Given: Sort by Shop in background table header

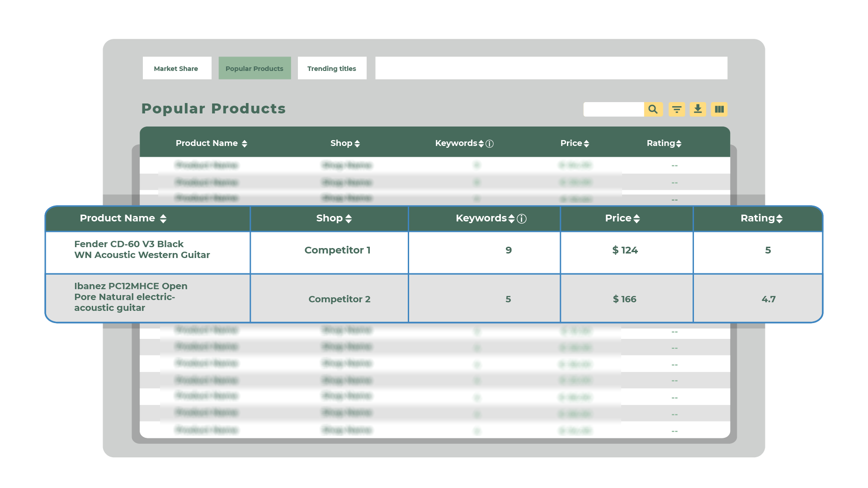Looking at the screenshot, I should (x=357, y=144).
